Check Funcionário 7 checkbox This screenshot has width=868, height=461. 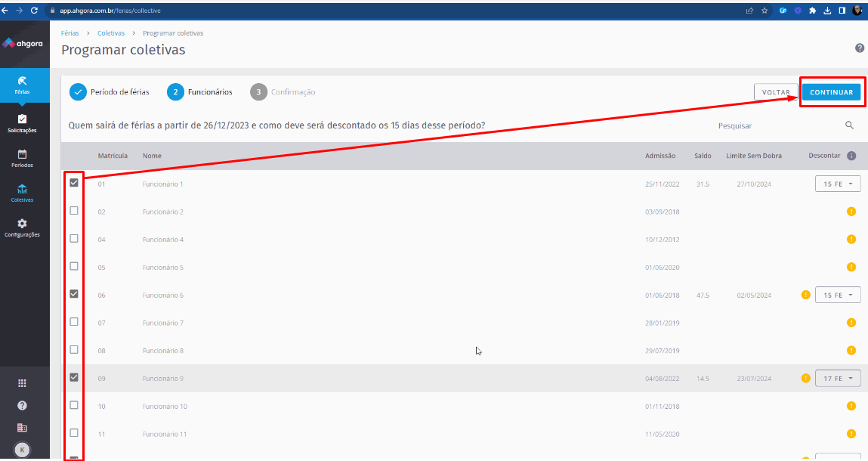tap(74, 321)
